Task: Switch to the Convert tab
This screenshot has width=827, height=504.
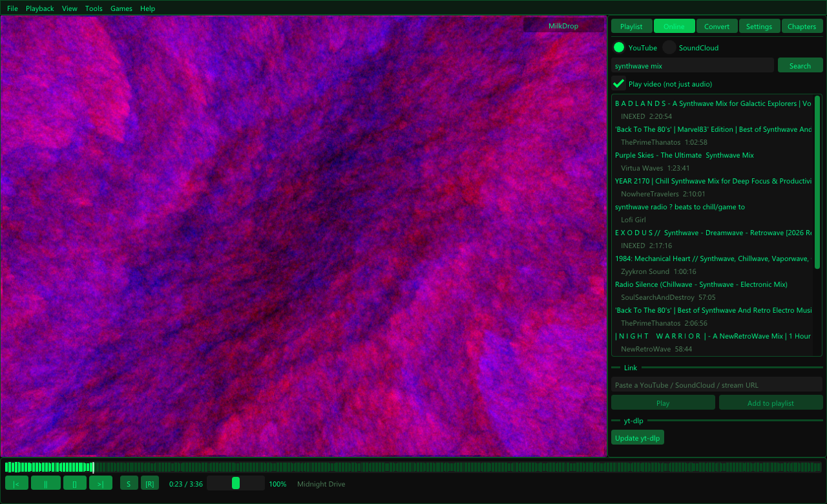Action: click(717, 26)
